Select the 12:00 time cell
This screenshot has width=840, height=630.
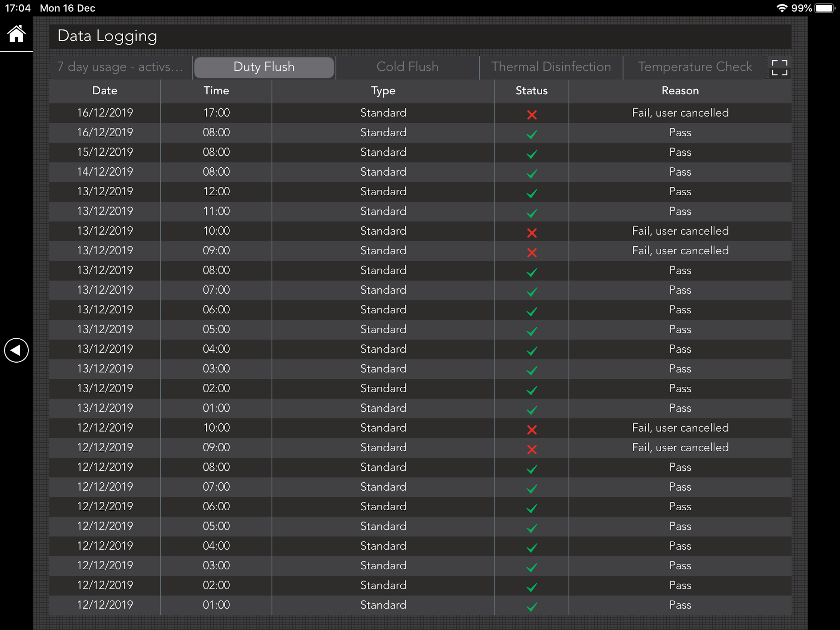(x=216, y=192)
